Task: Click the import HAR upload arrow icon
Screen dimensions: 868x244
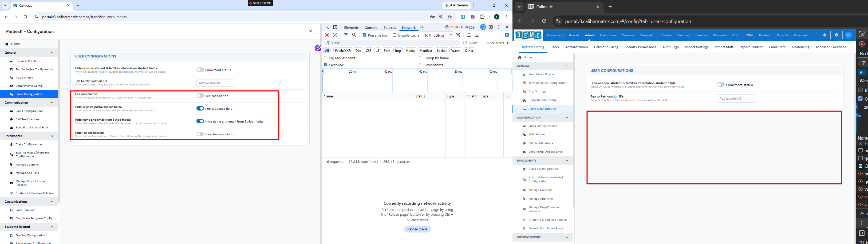Action: click(x=469, y=35)
